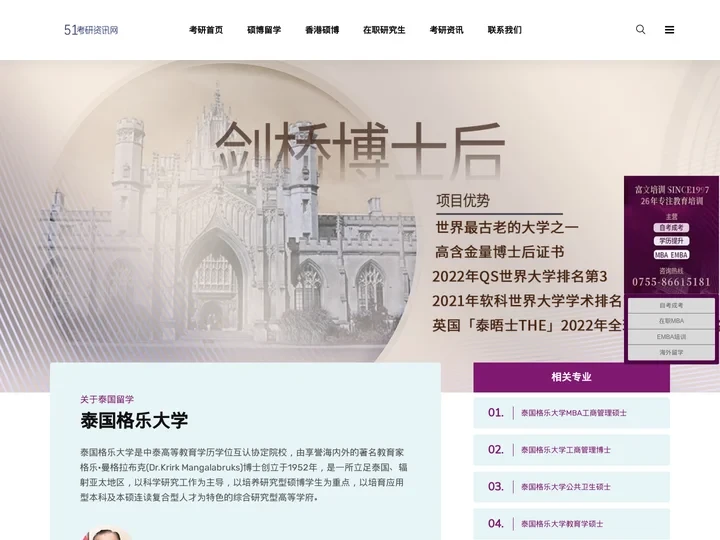Click the 51考研资讯网 site logo
The width and height of the screenshot is (720, 540).
coord(91,30)
